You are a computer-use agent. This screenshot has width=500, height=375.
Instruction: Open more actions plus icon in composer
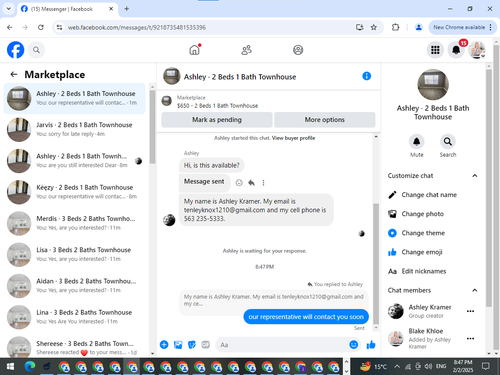[x=164, y=345]
